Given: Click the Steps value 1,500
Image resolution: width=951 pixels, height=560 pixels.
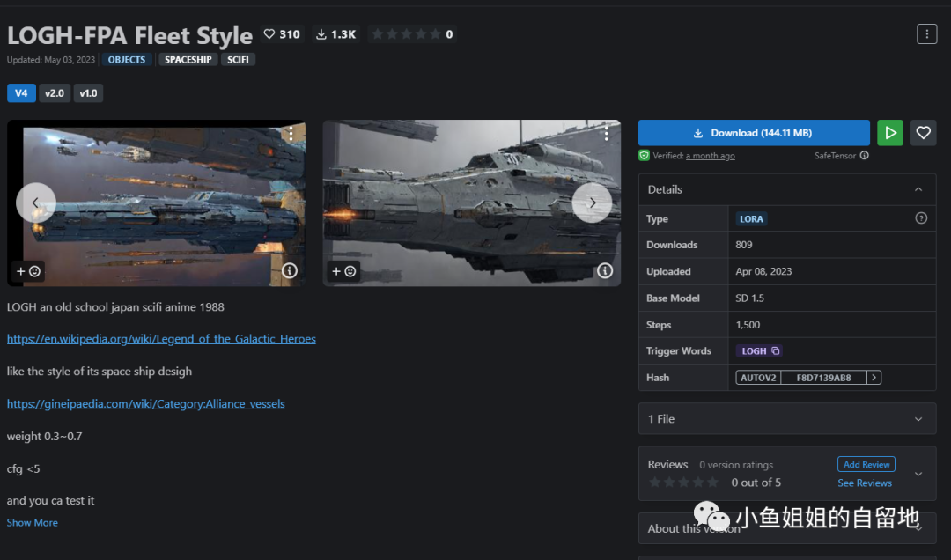Looking at the screenshot, I should click(x=748, y=325).
